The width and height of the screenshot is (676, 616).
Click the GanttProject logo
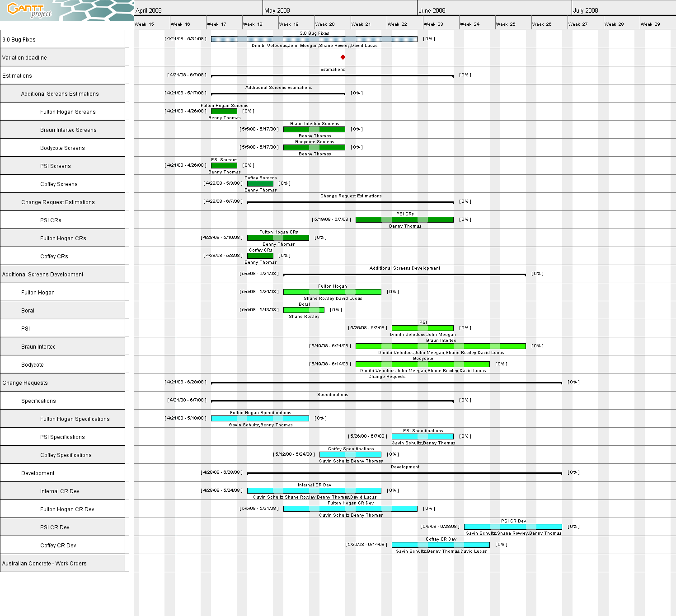point(30,10)
